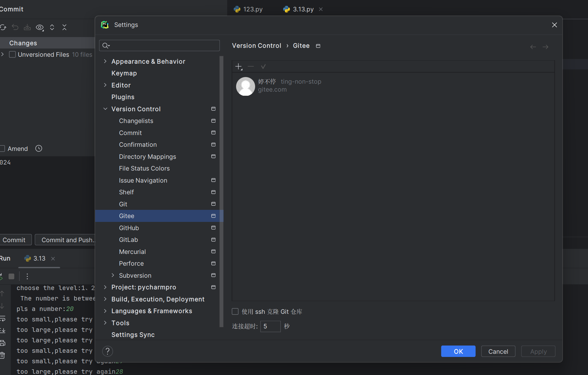
Task: Select GitHub in settings tree
Action: click(x=129, y=228)
